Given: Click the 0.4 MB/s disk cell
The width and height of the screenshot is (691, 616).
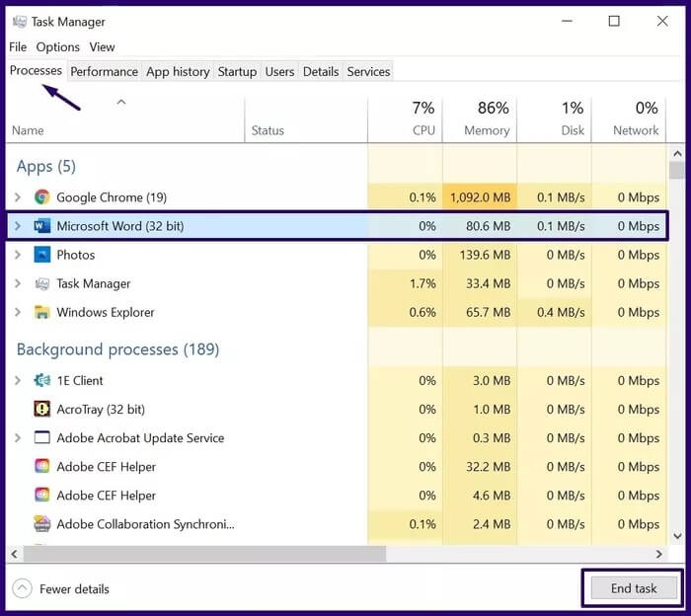Looking at the screenshot, I should tap(554, 312).
